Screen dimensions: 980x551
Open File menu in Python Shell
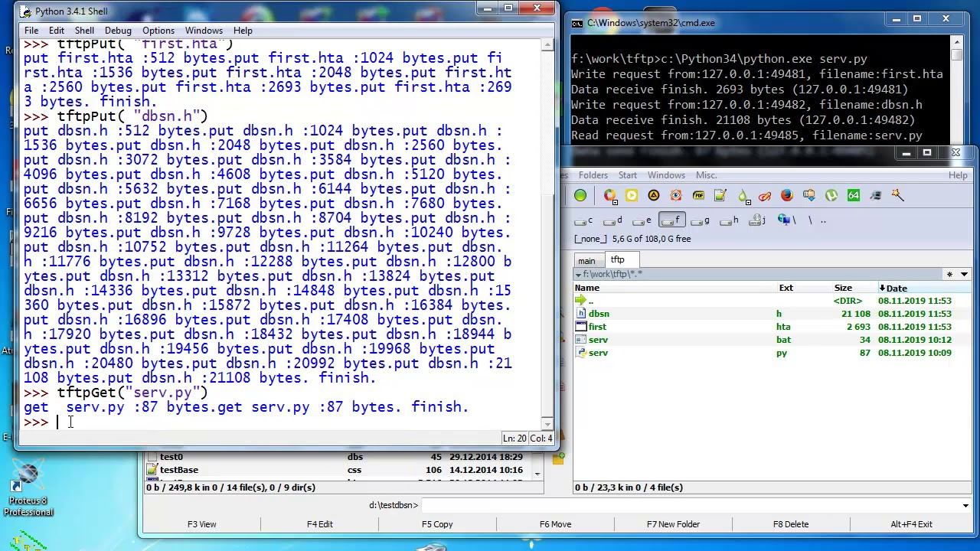pyautogui.click(x=31, y=31)
